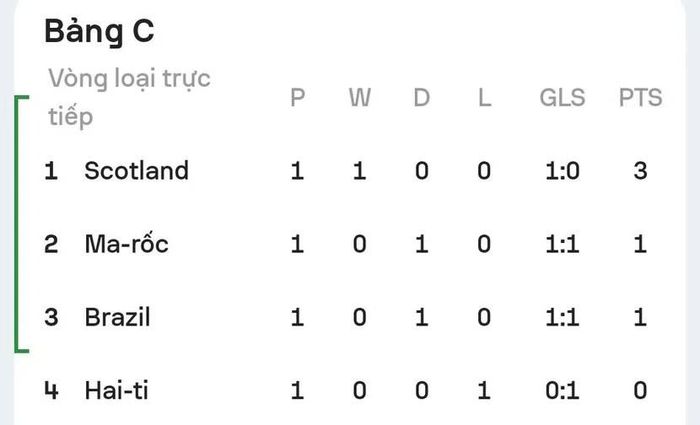Select the Hai-ti team name
The height and width of the screenshot is (425, 700).
117,390
